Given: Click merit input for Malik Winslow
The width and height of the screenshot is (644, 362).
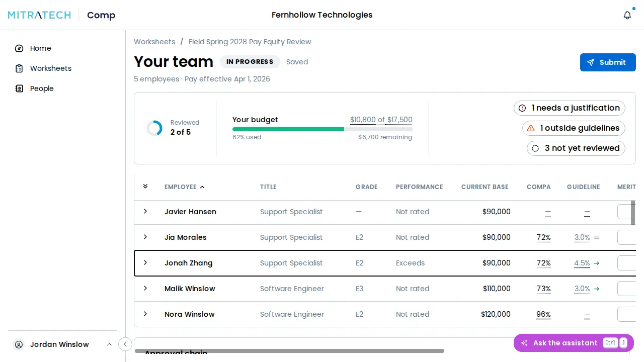Looking at the screenshot, I should pos(626,289).
